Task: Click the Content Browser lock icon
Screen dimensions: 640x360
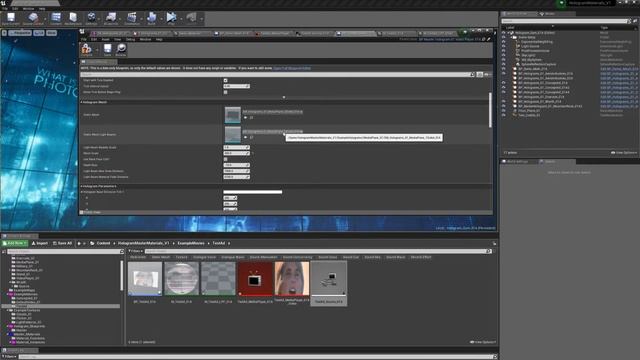Action: 494,243
